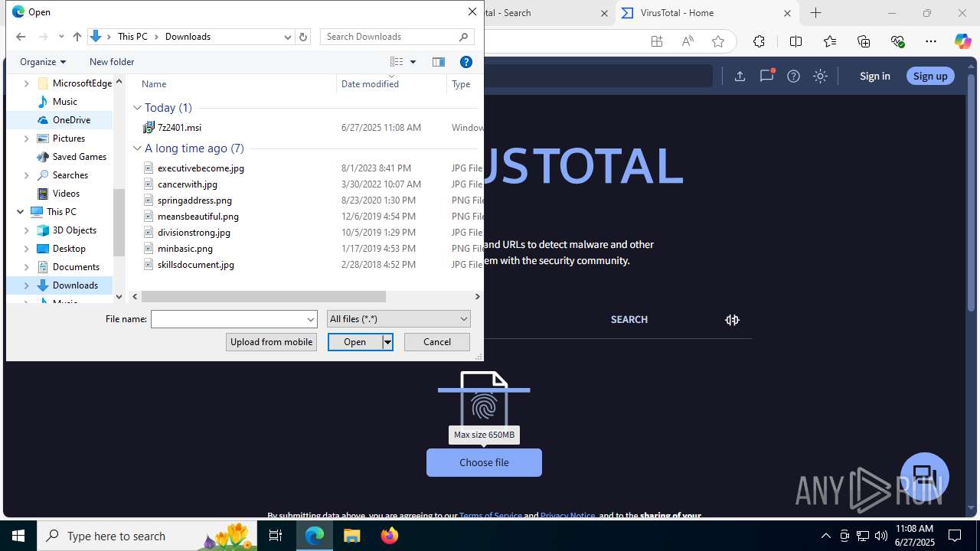
Task: Open the All files type dropdown
Action: coord(398,319)
